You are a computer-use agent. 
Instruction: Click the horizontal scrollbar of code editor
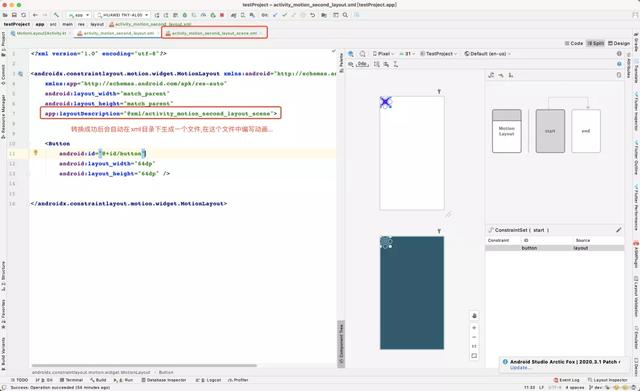(x=144, y=366)
